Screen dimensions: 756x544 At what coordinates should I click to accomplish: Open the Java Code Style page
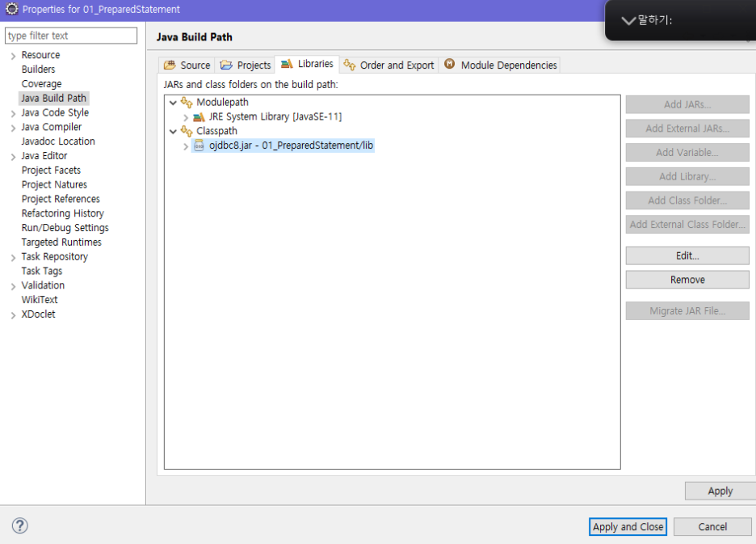[x=55, y=113]
